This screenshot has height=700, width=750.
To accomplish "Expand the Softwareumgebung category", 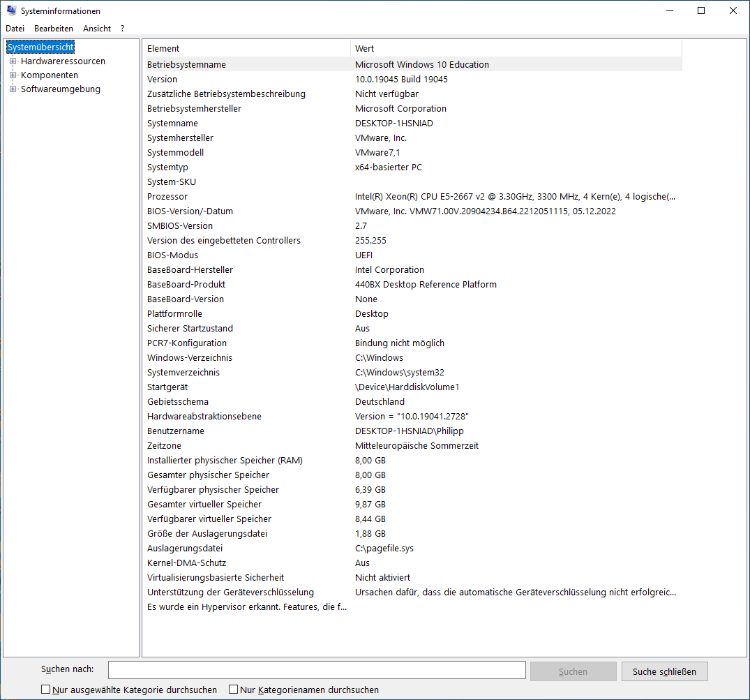I will tap(12, 89).
